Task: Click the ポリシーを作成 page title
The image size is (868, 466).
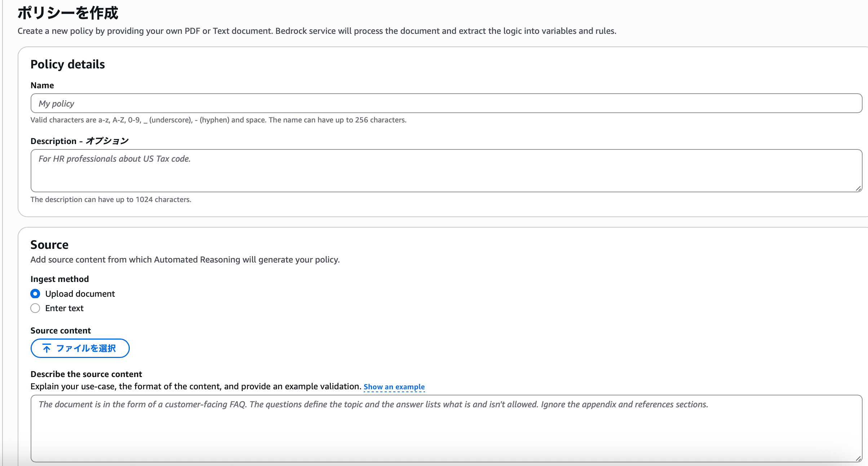Action: [x=68, y=13]
